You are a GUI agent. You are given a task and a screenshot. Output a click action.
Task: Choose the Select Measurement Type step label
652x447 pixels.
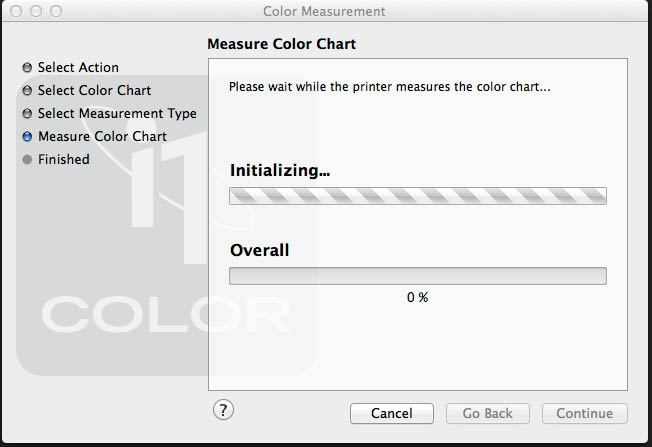tap(117, 114)
